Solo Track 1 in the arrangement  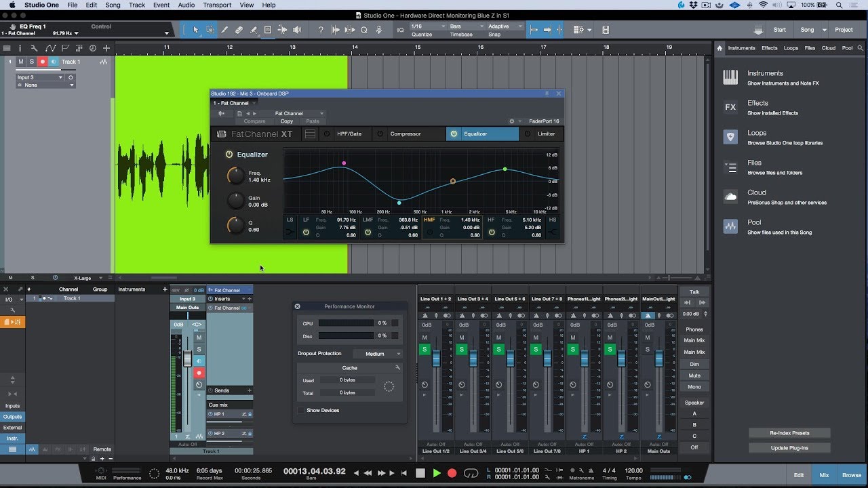[31, 62]
